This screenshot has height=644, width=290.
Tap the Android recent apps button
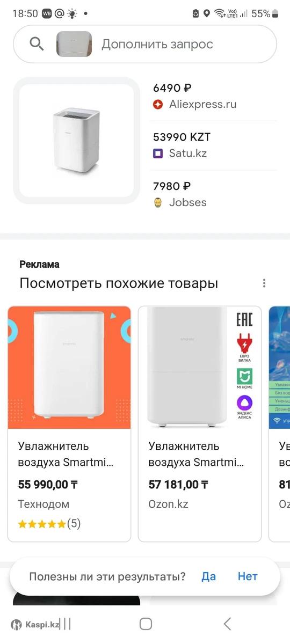[x=66, y=624]
